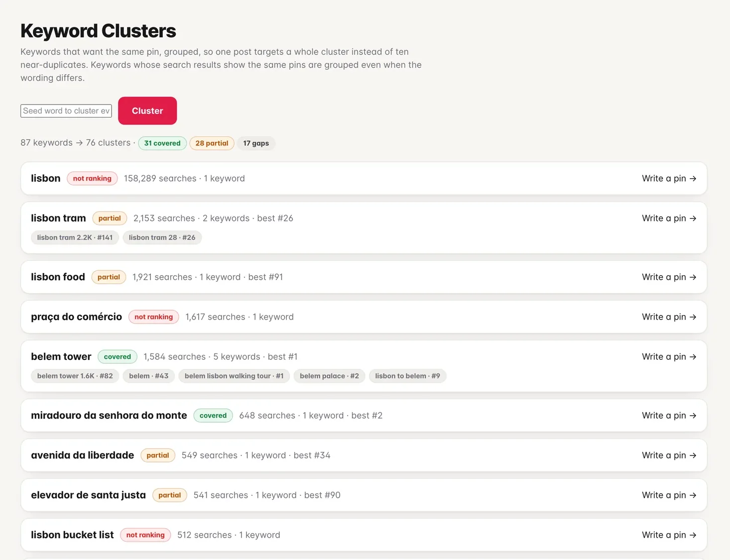Click the avenida da liberdade cluster title
The image size is (730, 560).
click(82, 455)
